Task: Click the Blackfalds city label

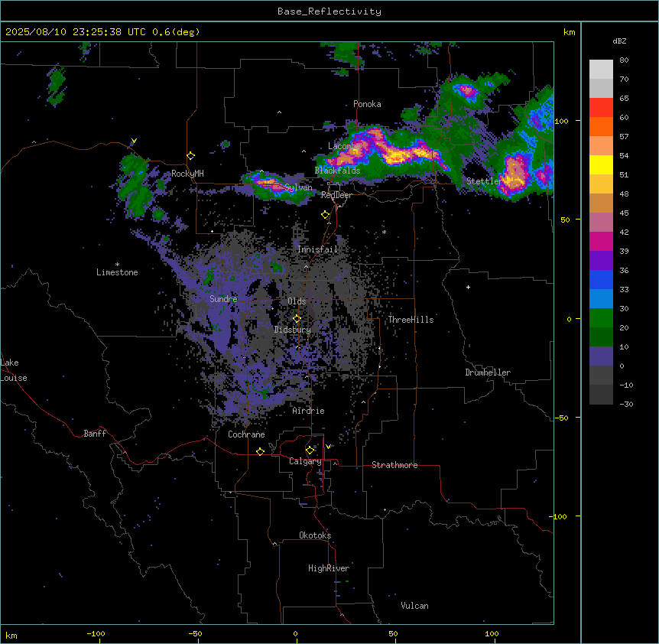Action: pos(337,171)
